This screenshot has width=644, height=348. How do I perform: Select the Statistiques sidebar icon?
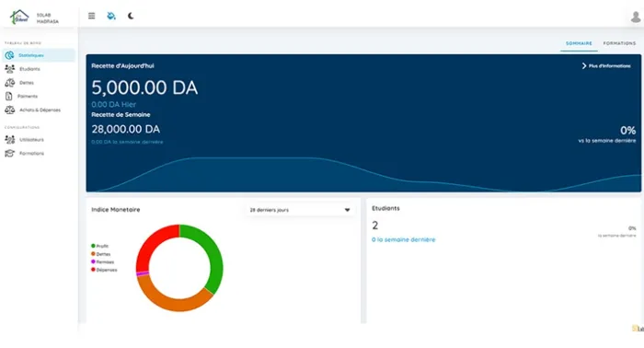(9, 55)
